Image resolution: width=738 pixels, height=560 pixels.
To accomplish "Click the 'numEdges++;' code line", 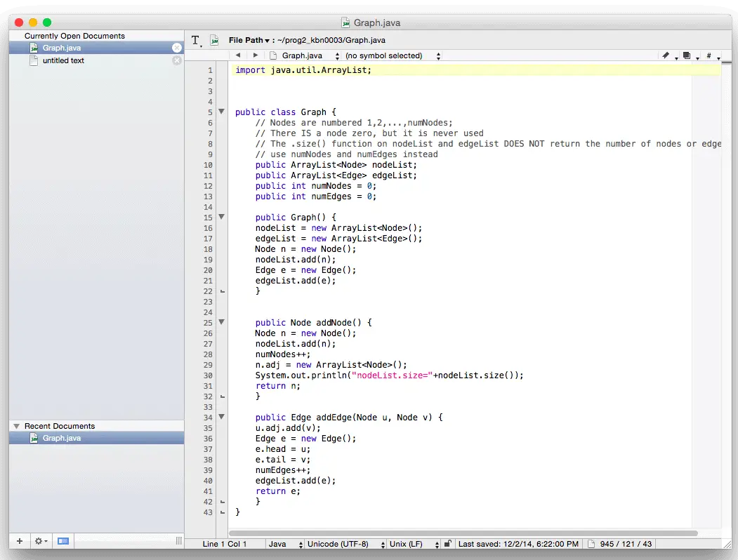I will coord(283,470).
